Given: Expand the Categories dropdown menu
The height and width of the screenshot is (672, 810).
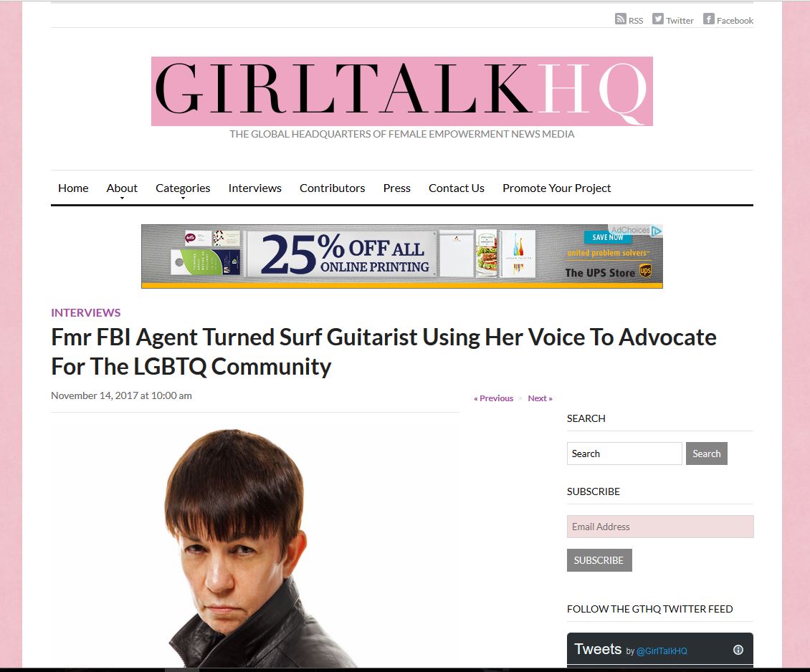Looking at the screenshot, I should [x=183, y=188].
